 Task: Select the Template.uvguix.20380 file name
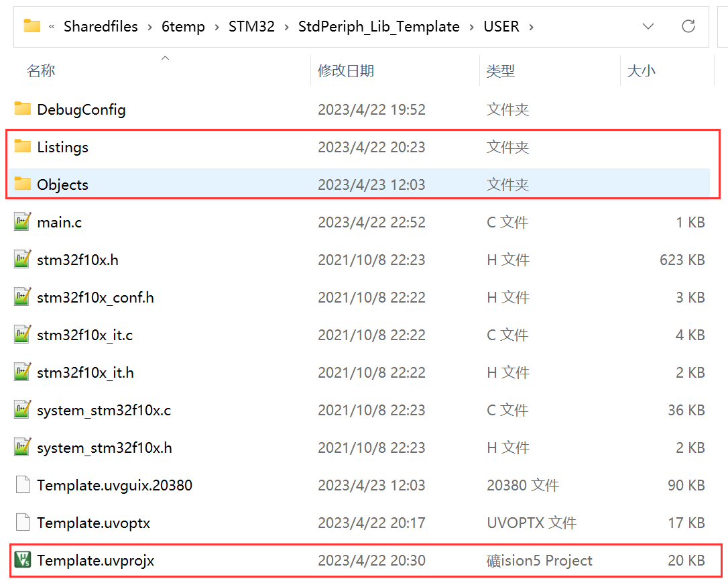click(115, 485)
